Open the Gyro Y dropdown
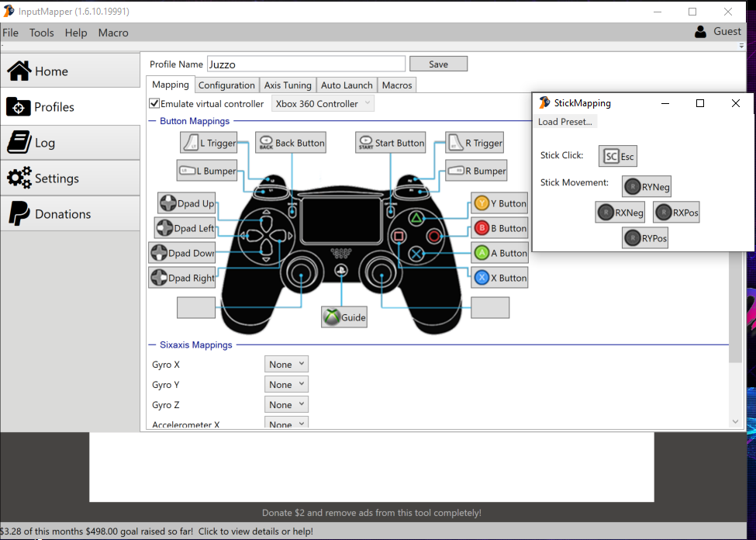The width and height of the screenshot is (756, 540). (x=286, y=385)
